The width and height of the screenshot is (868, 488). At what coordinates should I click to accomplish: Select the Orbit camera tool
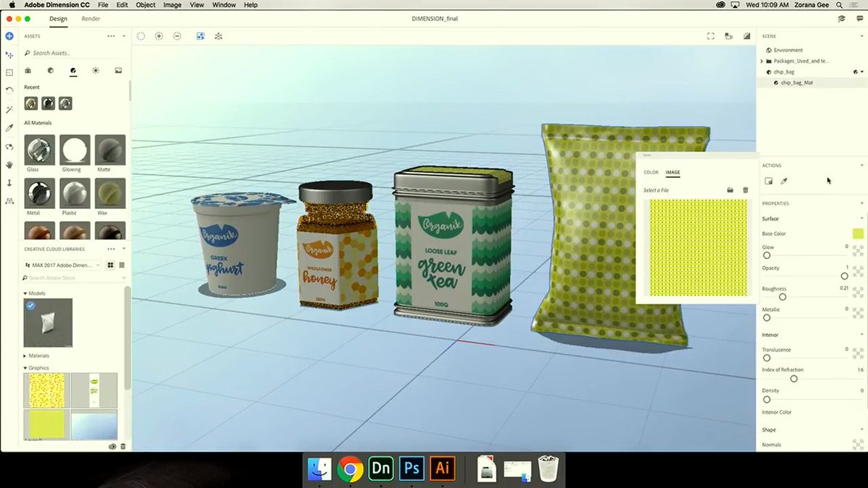[9, 147]
